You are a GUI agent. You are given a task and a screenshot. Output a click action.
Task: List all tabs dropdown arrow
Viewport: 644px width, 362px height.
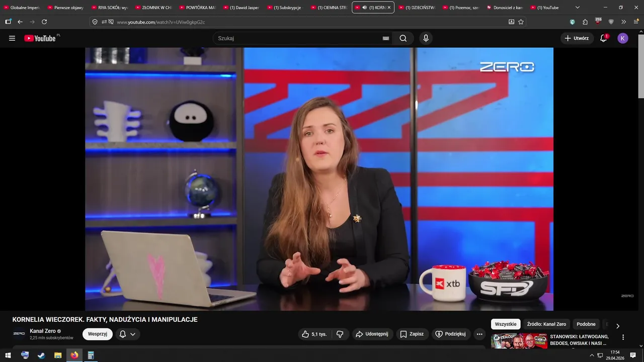578,8
